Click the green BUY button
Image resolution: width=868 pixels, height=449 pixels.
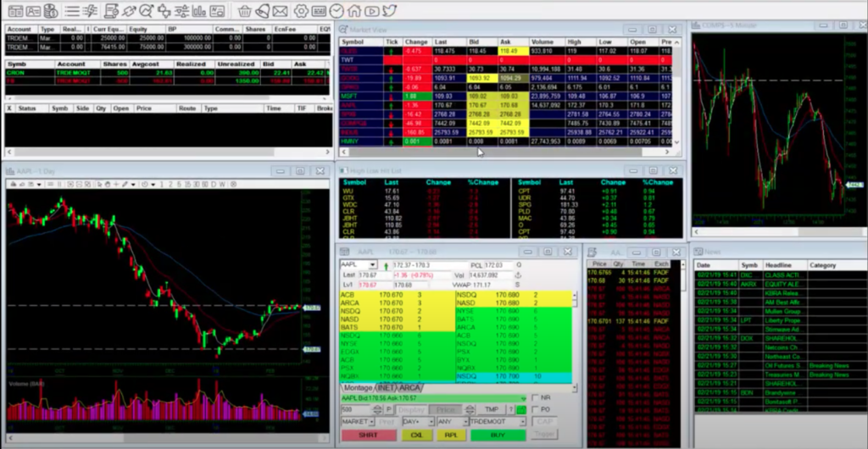(x=498, y=435)
